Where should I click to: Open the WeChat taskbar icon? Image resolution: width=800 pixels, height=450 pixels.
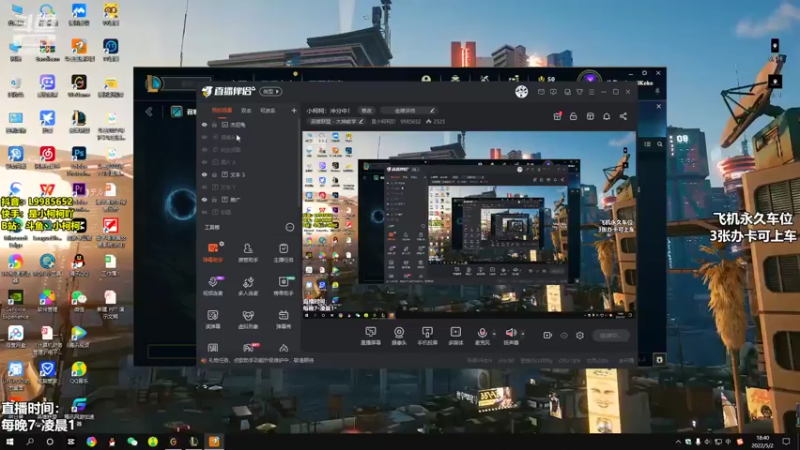click(x=132, y=441)
